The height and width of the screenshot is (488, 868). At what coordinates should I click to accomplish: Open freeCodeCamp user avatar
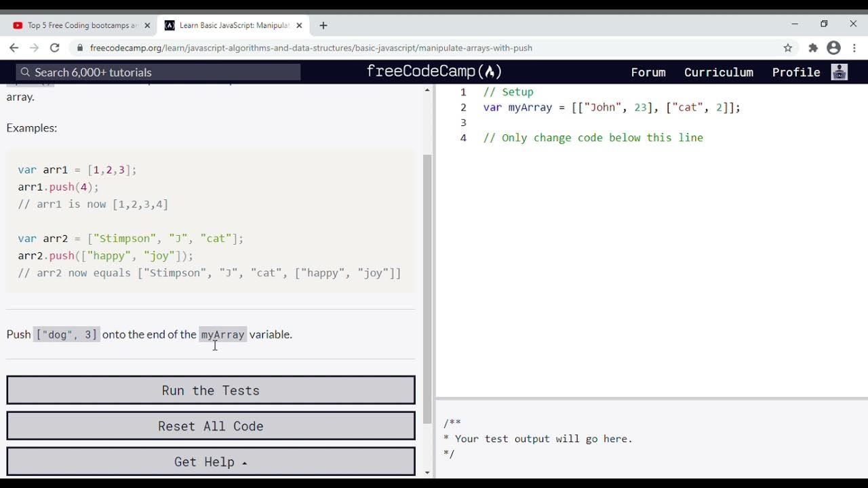click(840, 72)
